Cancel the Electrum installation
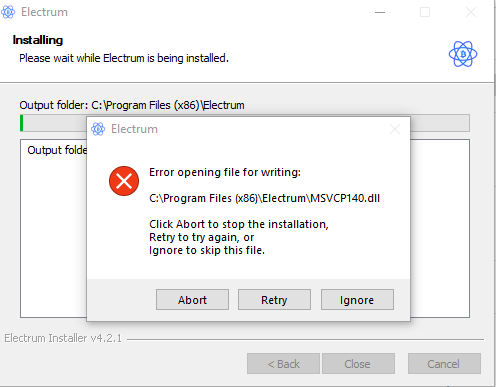This screenshot has height=387, width=496. point(444,364)
